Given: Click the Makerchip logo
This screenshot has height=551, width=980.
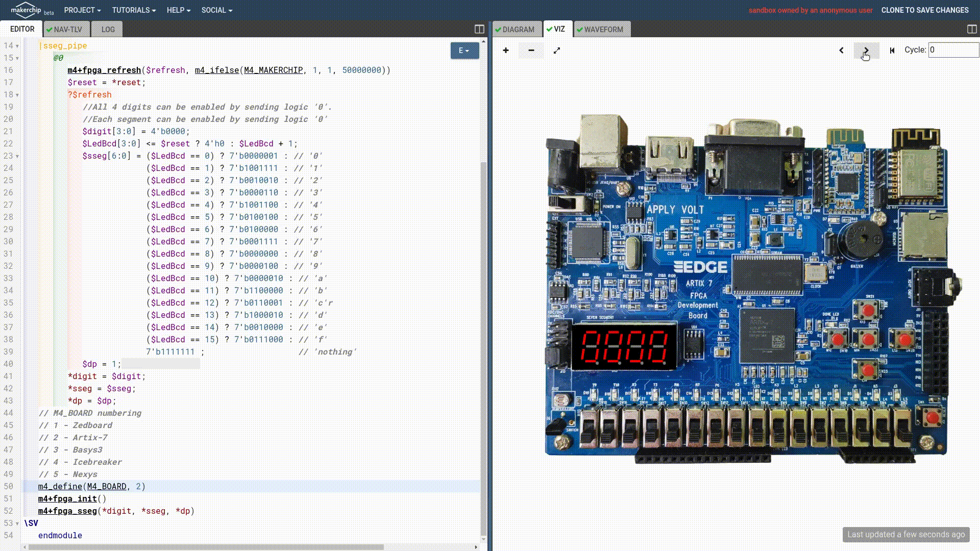Looking at the screenshot, I should pyautogui.click(x=27, y=10).
